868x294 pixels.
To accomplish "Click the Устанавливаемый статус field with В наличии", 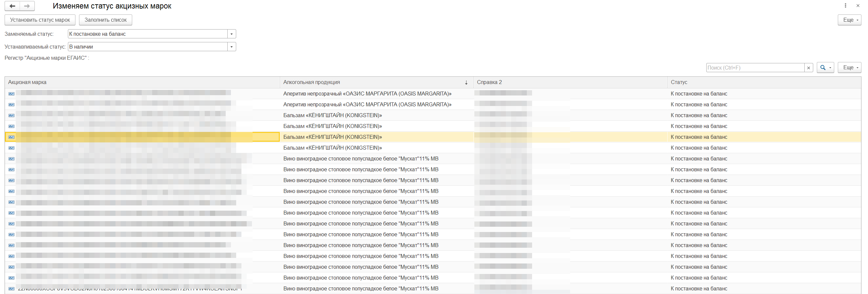I will coord(148,47).
